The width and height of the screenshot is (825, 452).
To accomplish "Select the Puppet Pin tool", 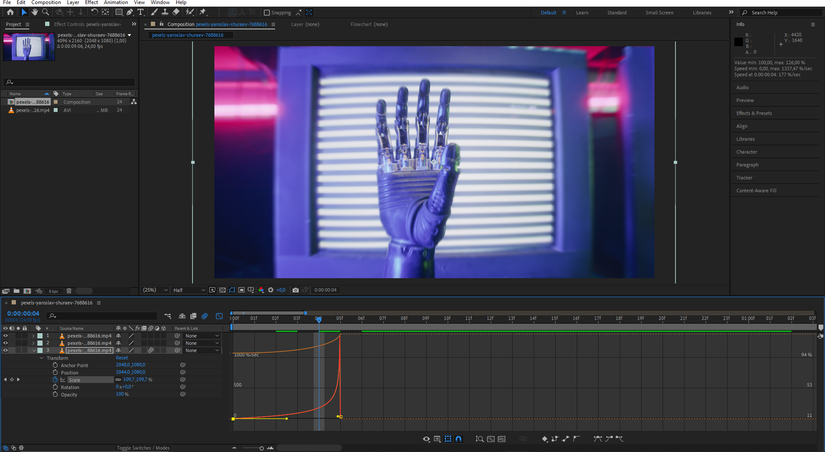I will point(203,12).
